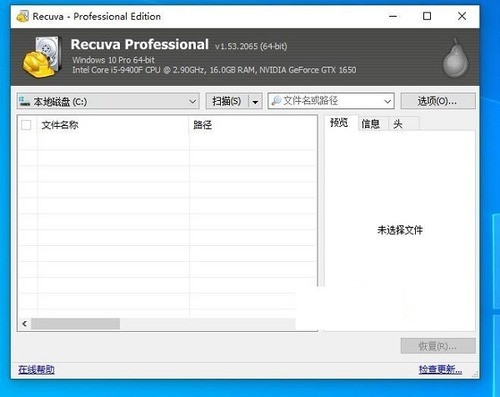Image resolution: width=500 pixels, height=397 pixels.
Task: Click the local disk drive icon
Action: 24,101
